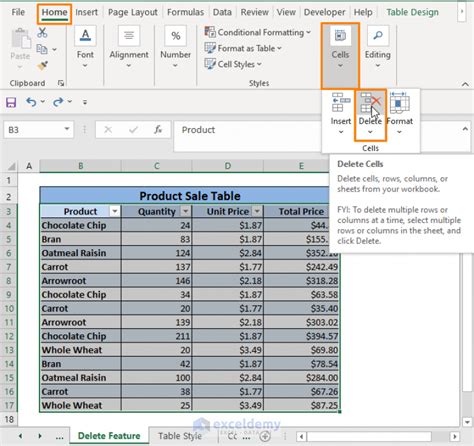The image size is (474, 446).
Task: Click the formula bar confirm checkmark icon
Action: pos(133,130)
